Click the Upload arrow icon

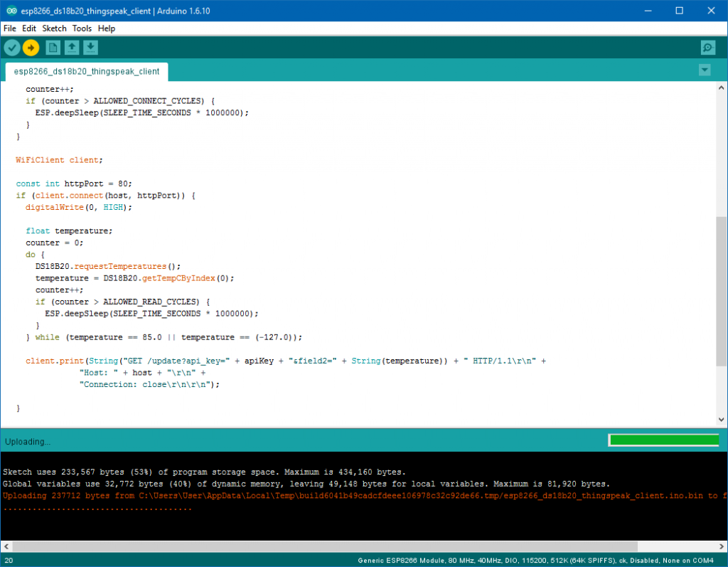[x=31, y=48]
